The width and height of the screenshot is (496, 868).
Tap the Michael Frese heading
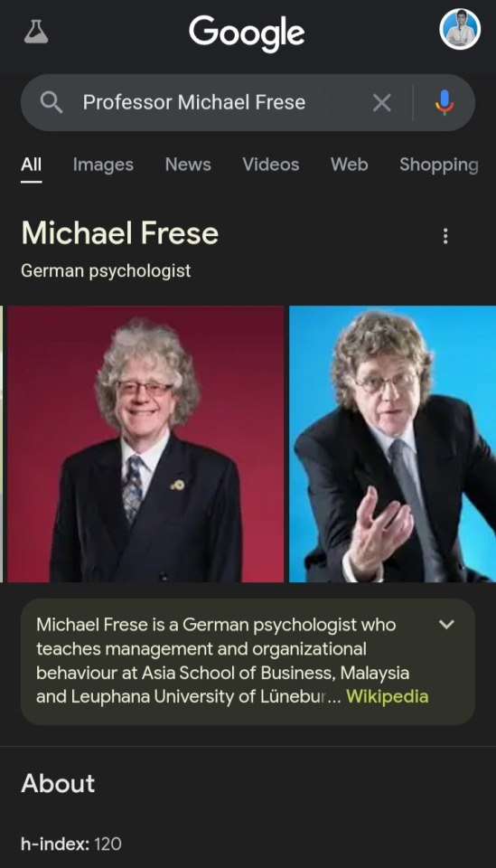tap(120, 233)
